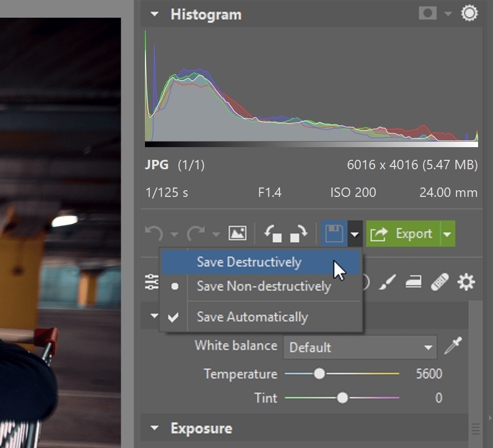Collapse the Exposure section

(x=154, y=428)
